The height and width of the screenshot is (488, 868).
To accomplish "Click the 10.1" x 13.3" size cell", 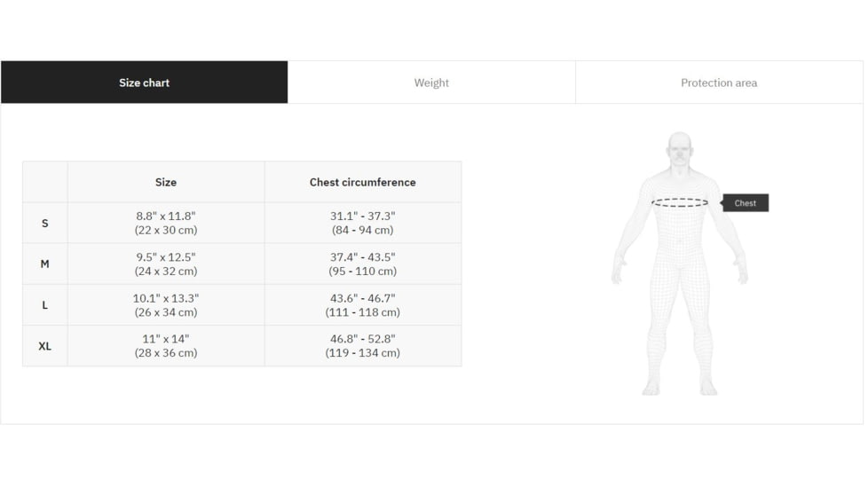I will point(166,305).
